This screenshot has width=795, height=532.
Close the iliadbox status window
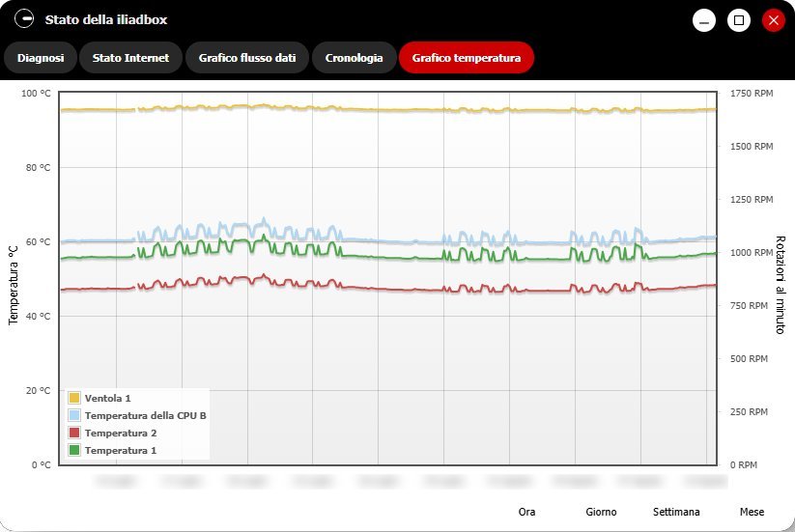click(773, 20)
